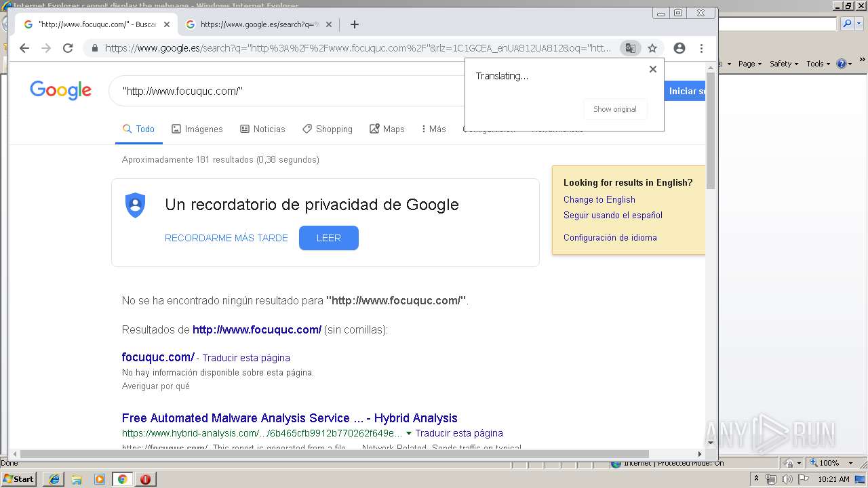Open the IE Tools menu
The height and width of the screenshot is (488, 868).
(x=818, y=64)
